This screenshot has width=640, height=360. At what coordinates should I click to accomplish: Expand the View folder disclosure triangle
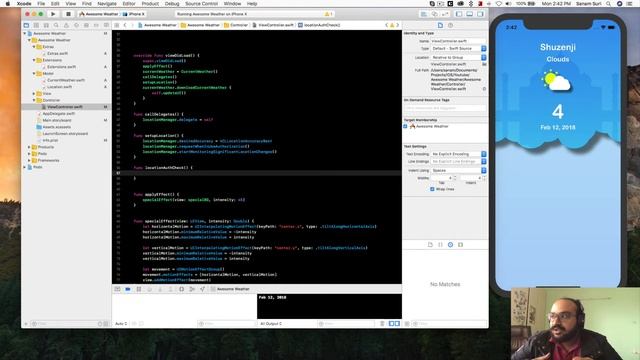coord(34,93)
